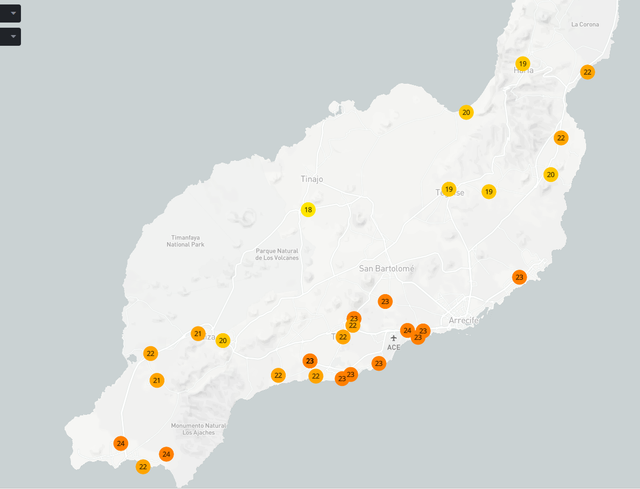The height and width of the screenshot is (489, 640).
Task: Click the Monumento Natural Los Ajaches label
Action: point(198,429)
